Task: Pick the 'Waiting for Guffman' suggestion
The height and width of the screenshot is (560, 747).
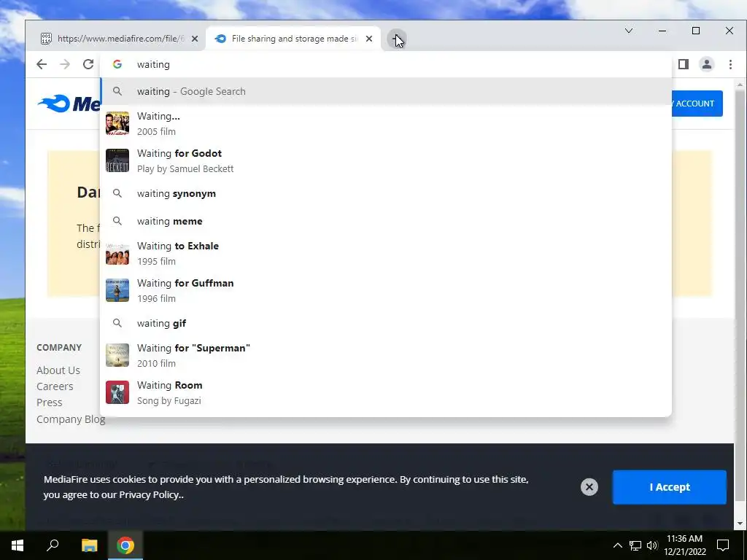Action: [x=386, y=290]
